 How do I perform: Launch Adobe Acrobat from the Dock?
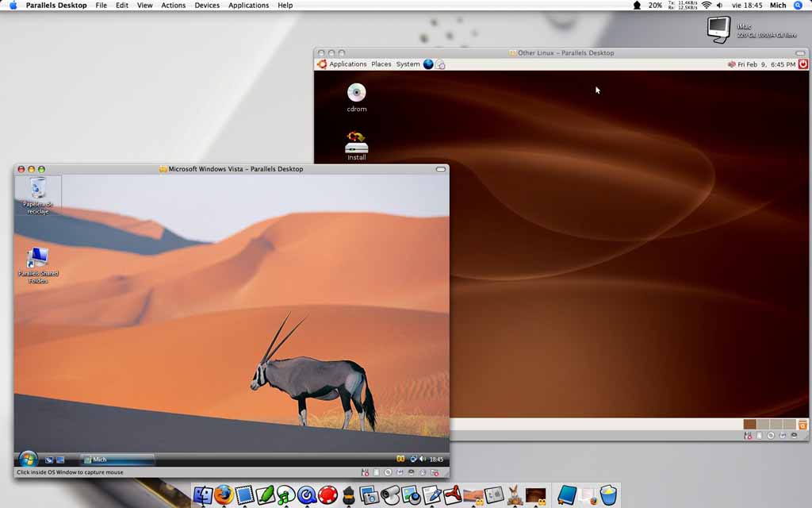point(452,495)
